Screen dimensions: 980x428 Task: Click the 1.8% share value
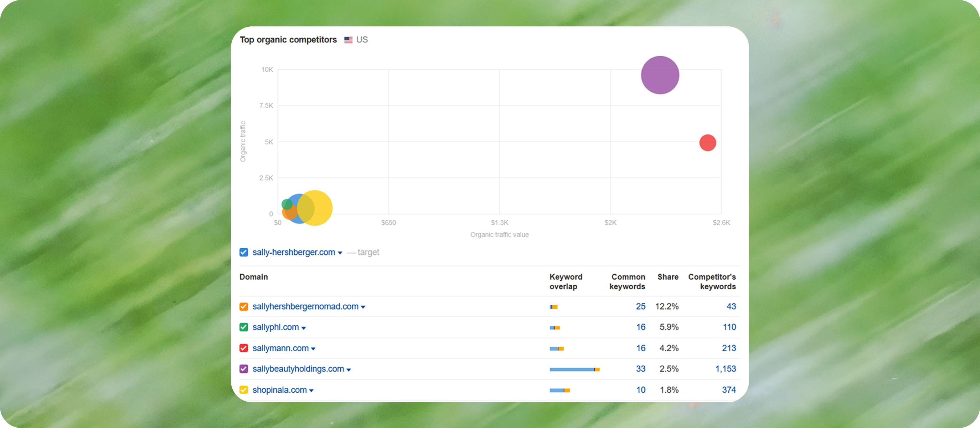point(669,390)
